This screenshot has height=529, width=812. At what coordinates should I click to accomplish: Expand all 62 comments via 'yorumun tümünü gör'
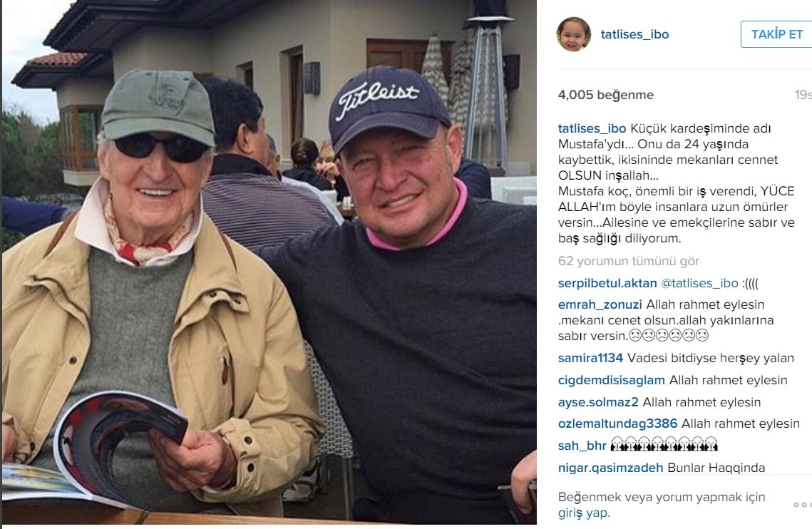[628, 261]
